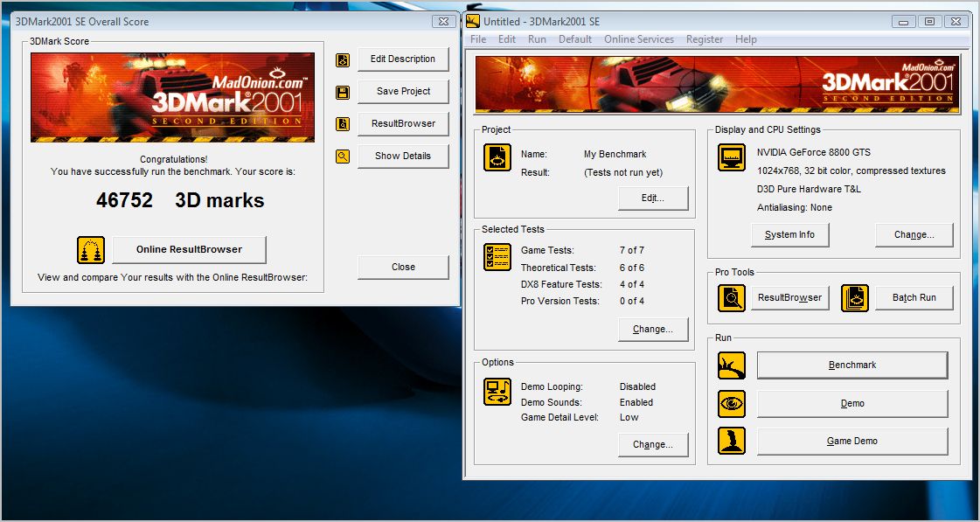Open the Register menu

[x=705, y=39]
